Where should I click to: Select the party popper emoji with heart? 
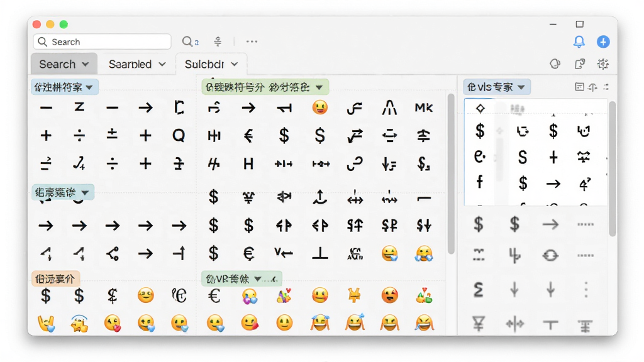284,296
